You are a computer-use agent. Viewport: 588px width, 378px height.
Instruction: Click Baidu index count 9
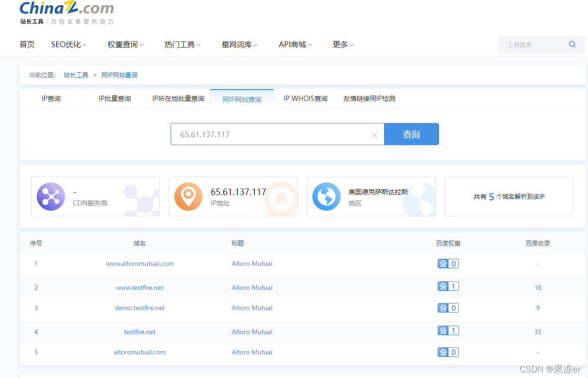(x=538, y=308)
